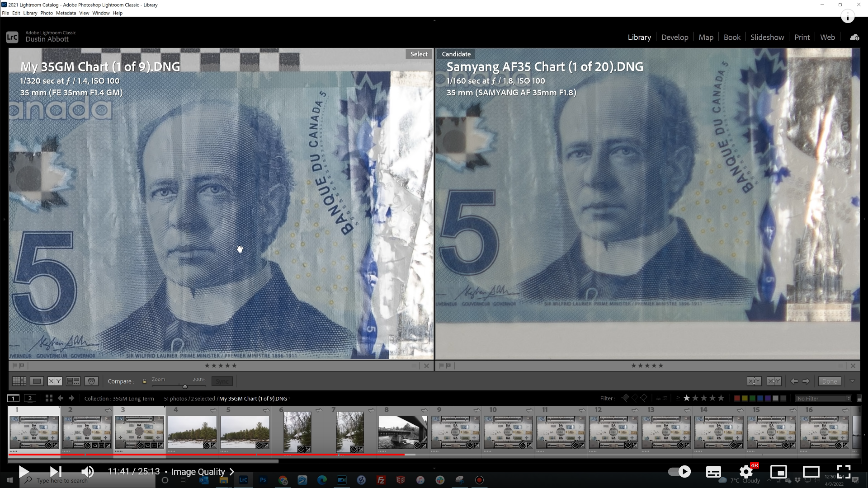Switch to Grid view icon
Screen dimensions: 868x488
[x=19, y=381]
